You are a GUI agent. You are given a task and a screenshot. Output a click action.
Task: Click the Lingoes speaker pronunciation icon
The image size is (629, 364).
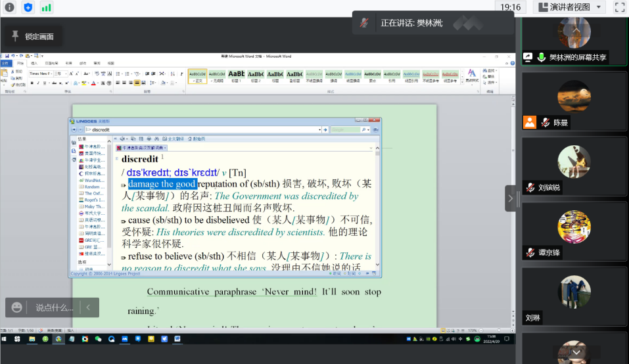pos(122,139)
